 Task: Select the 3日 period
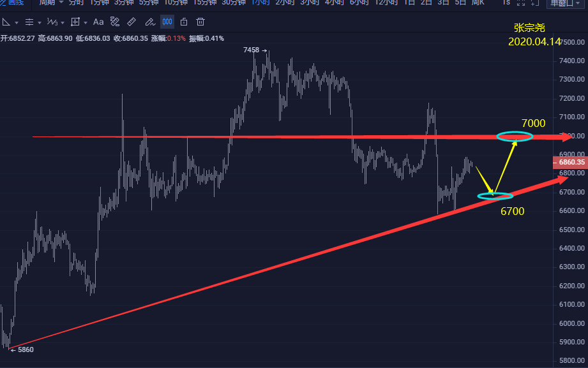(x=443, y=3)
